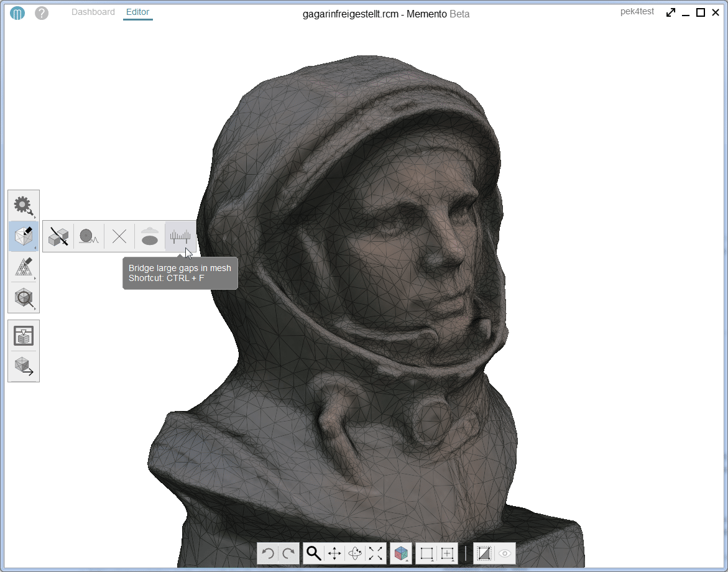Click the invert selection diagonal square icon
This screenshot has height=572, width=728.
click(484, 553)
